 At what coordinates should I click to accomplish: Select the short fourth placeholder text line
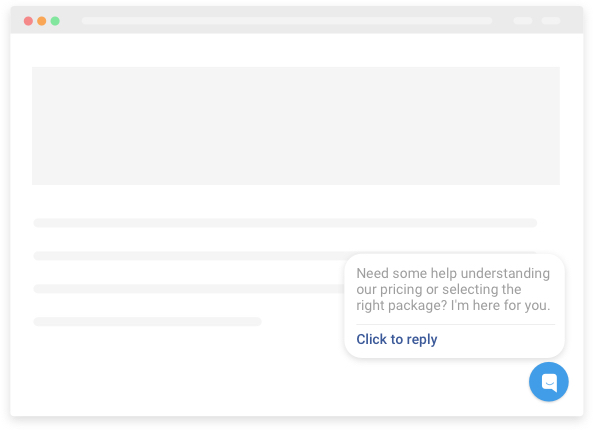[147, 321]
